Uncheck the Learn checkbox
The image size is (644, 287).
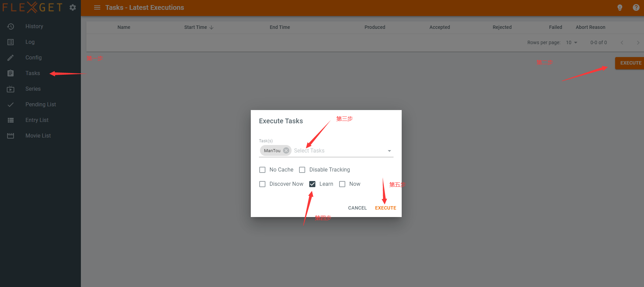312,184
